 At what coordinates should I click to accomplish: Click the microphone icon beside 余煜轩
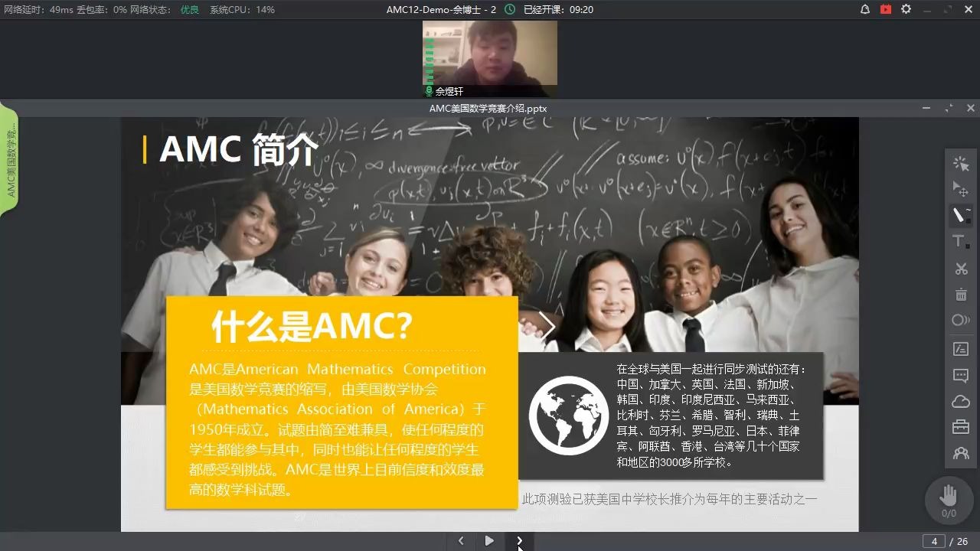coord(429,91)
